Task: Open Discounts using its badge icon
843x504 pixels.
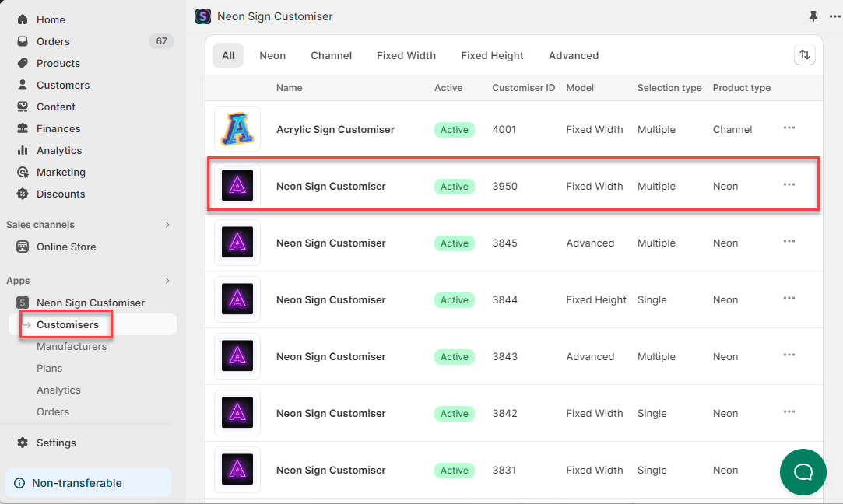Action: coord(23,194)
